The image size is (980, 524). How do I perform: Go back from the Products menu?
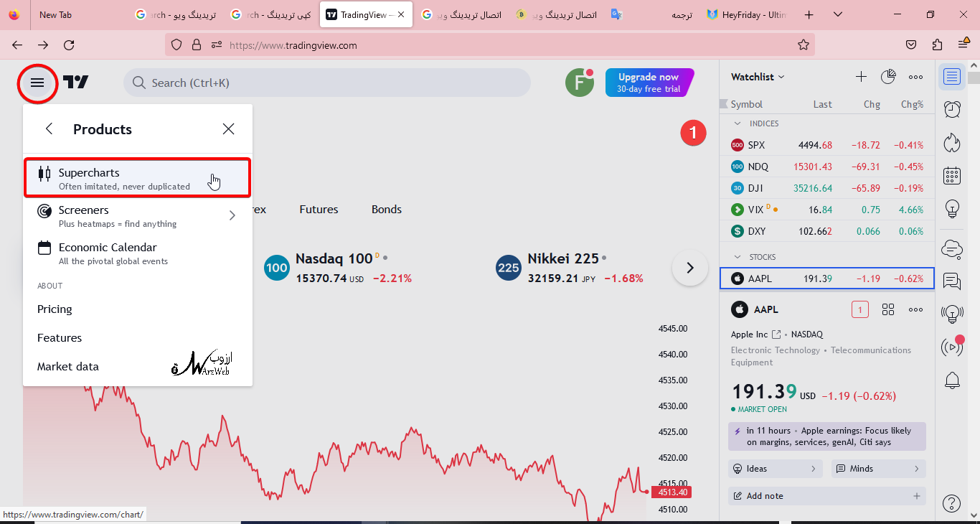pyautogui.click(x=49, y=129)
